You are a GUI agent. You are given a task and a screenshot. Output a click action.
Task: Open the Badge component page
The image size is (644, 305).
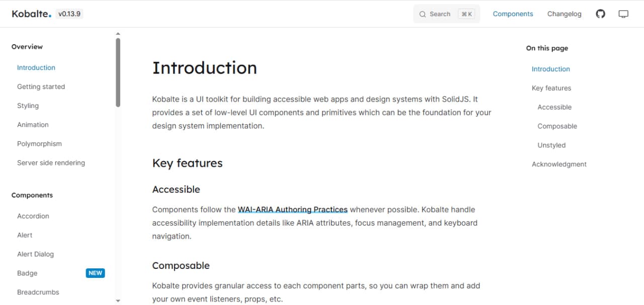[x=27, y=273]
